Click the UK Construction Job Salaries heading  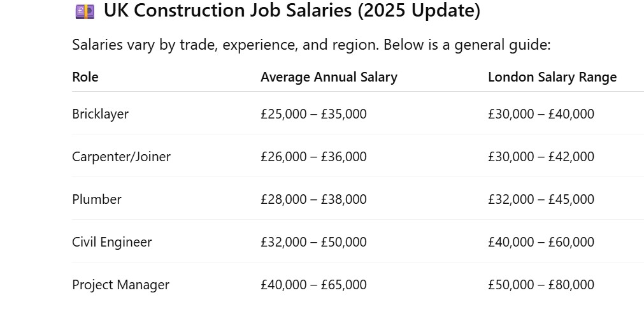point(292,11)
